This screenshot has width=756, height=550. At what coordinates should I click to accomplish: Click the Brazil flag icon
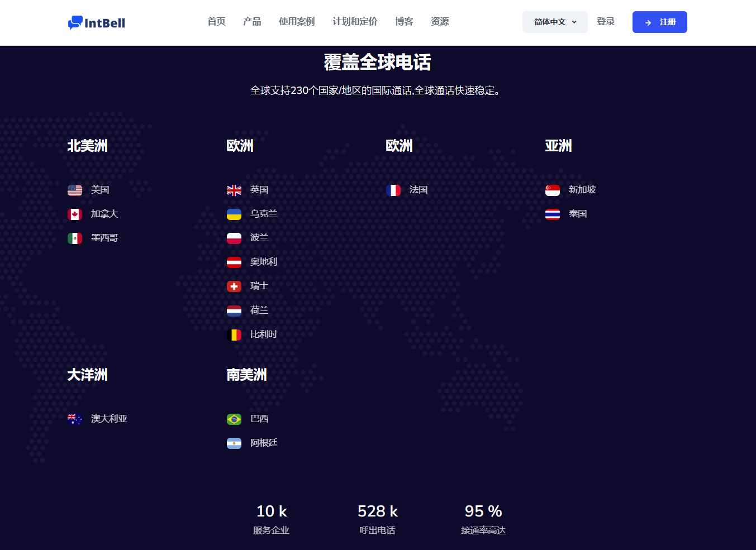click(234, 419)
